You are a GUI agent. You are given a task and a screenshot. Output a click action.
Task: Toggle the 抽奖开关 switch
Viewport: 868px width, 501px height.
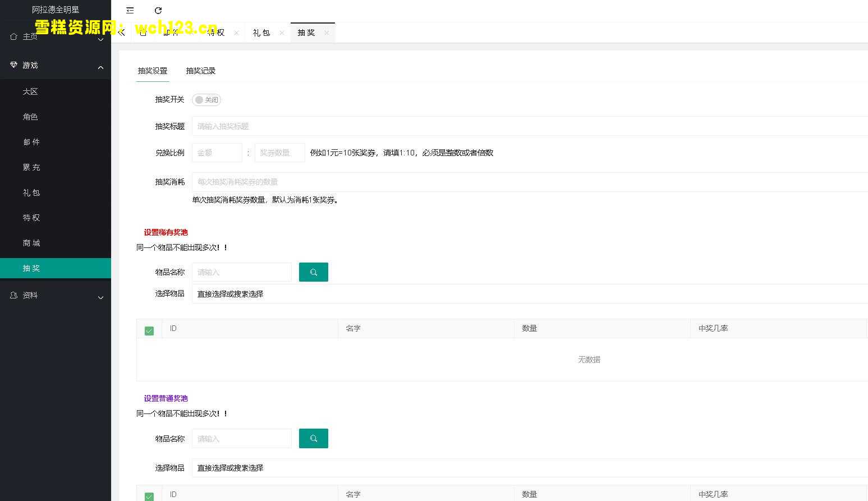tap(206, 100)
